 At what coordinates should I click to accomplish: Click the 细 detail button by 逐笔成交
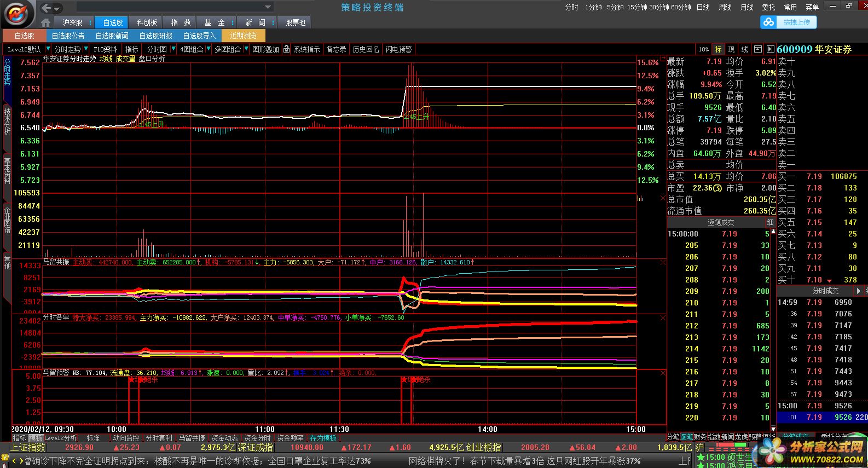click(771, 222)
